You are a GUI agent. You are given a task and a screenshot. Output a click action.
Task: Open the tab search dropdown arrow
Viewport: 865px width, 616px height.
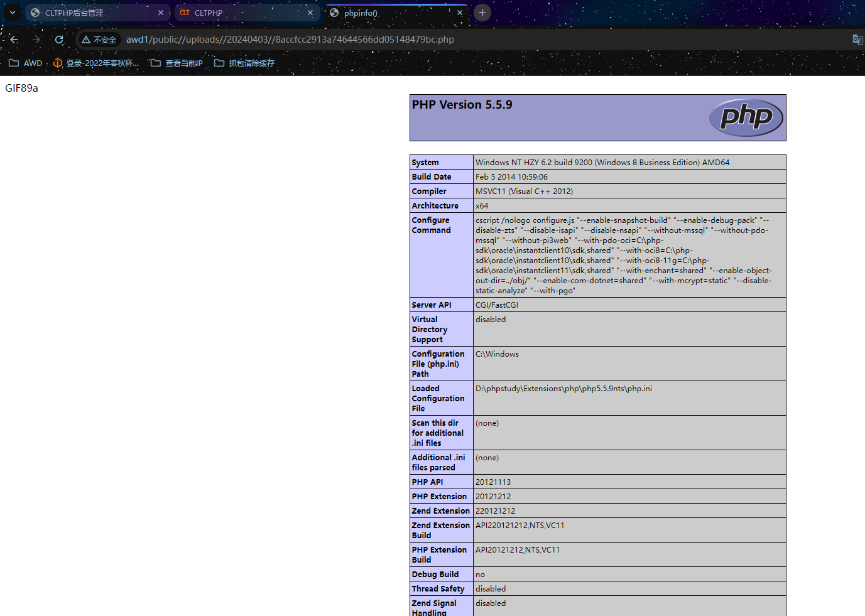point(12,13)
